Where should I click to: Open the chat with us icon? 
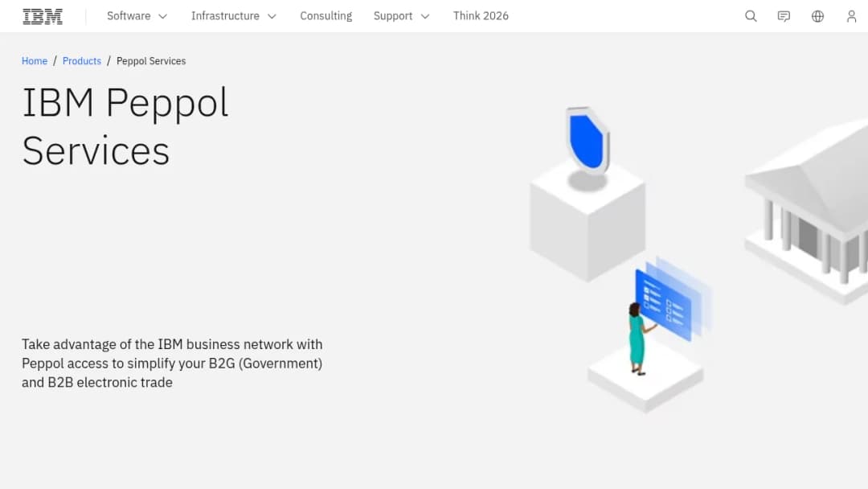pos(784,16)
